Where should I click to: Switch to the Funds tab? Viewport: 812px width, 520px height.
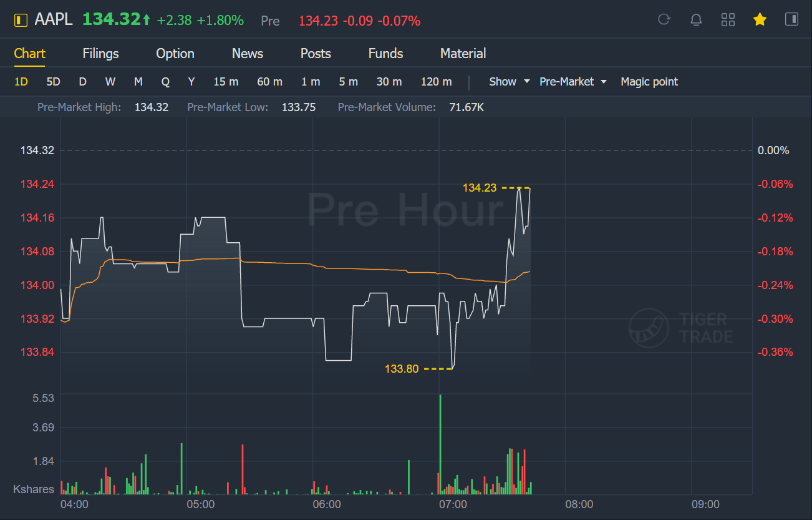coord(385,54)
